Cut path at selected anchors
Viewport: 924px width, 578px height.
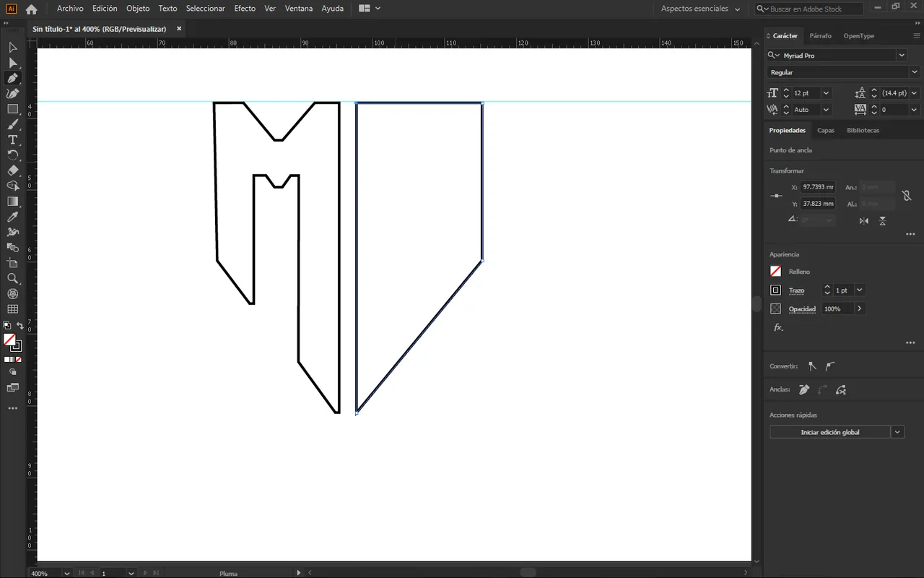841,390
